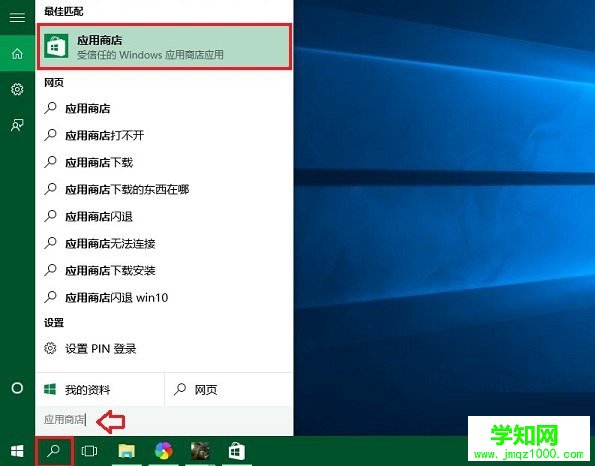This screenshot has width=595, height=466.
Task: Open File Explorer from the taskbar
Action: point(126,451)
